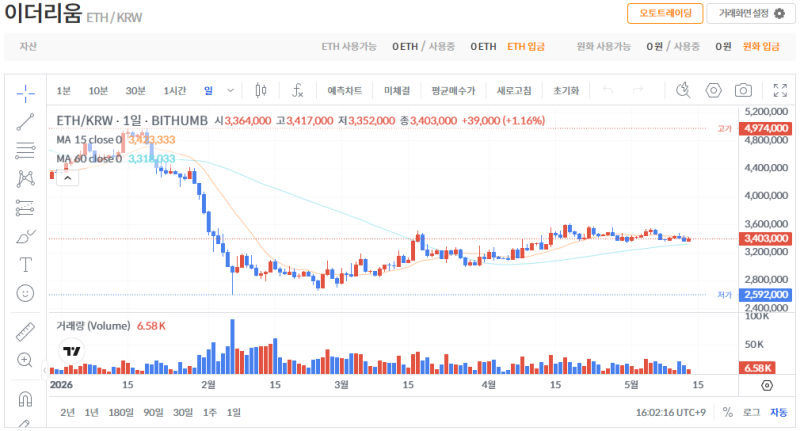Screen dimensions: 800x431
Task: Enter fullscreen chart mode
Action: 780,91
